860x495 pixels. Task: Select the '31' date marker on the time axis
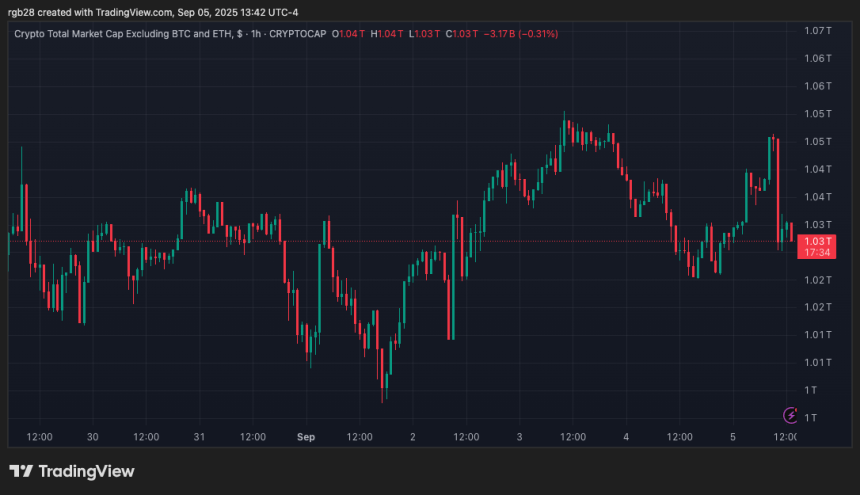point(199,437)
